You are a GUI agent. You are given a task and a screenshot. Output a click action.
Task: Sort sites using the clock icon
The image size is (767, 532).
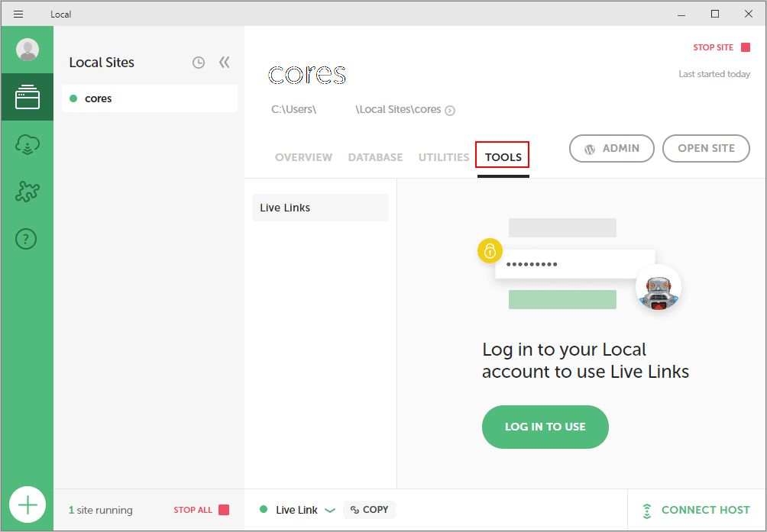click(x=198, y=63)
